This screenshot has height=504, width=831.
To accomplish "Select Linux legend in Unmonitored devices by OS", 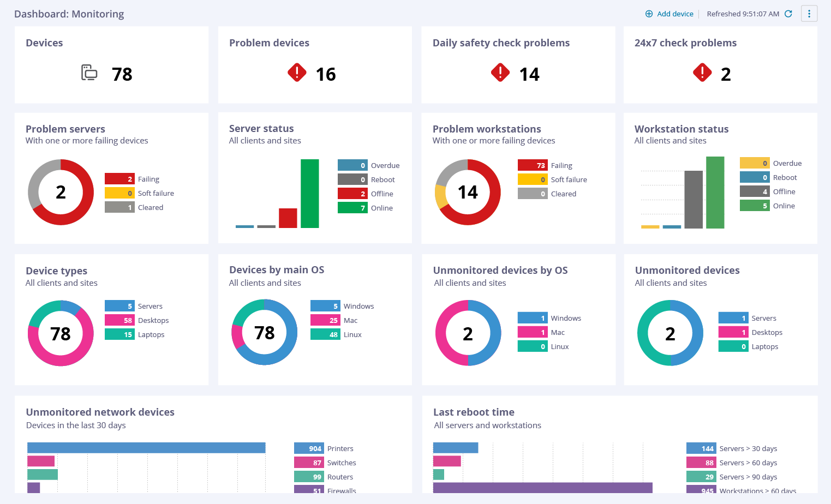I will (x=543, y=346).
